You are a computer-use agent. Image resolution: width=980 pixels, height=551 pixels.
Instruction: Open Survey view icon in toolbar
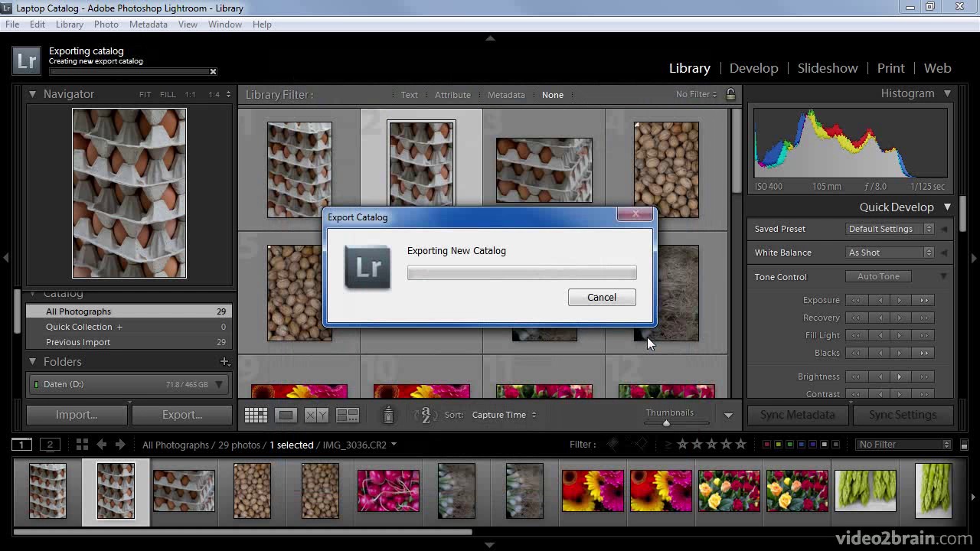pos(348,415)
